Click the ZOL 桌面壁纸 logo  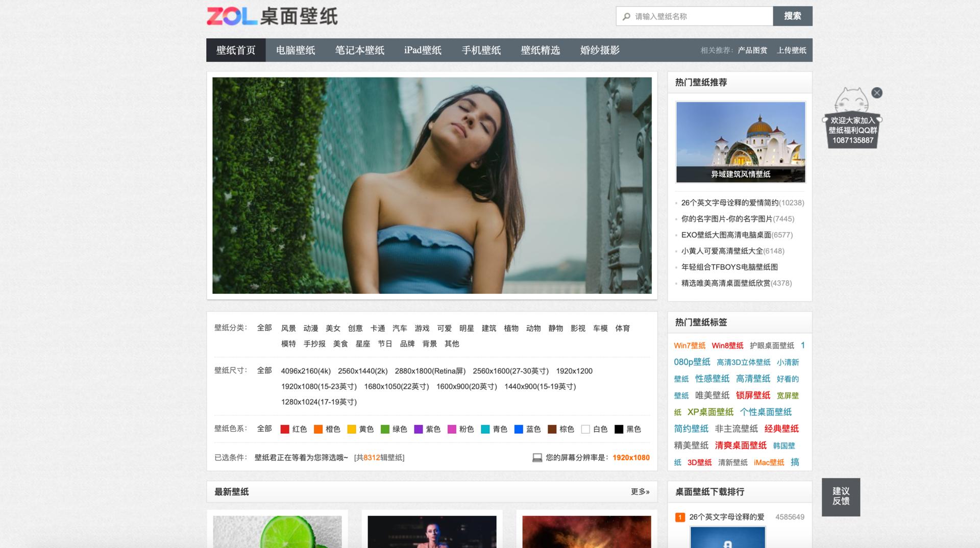tap(272, 16)
